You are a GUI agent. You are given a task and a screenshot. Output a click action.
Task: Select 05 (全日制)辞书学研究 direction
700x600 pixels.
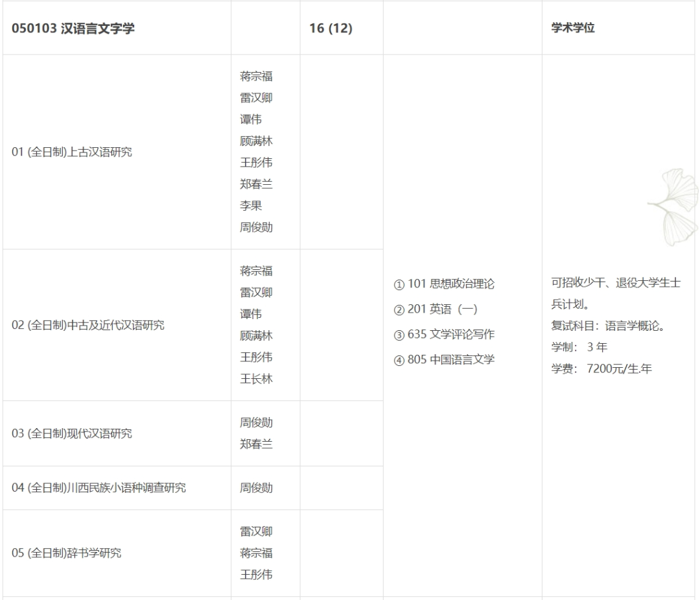tap(67, 553)
